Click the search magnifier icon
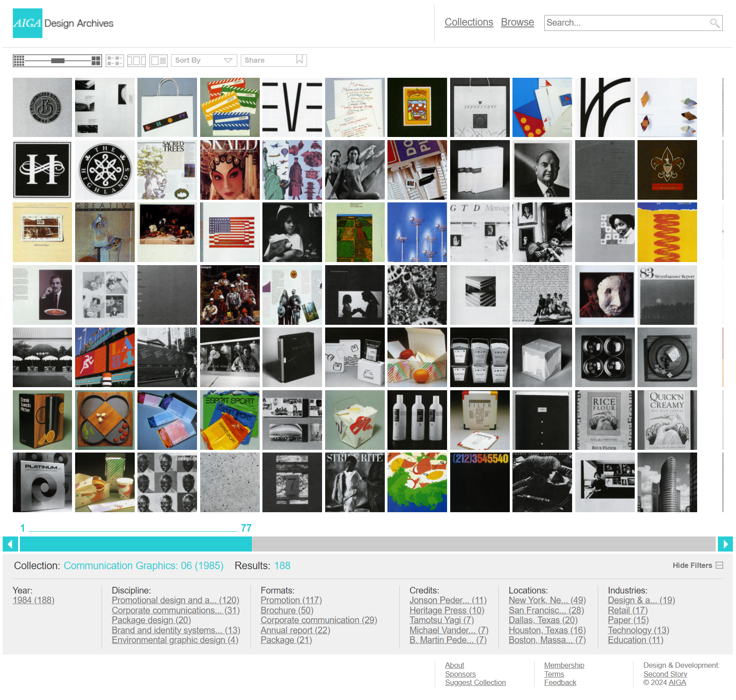Screen dimensions: 736x700 (714, 23)
